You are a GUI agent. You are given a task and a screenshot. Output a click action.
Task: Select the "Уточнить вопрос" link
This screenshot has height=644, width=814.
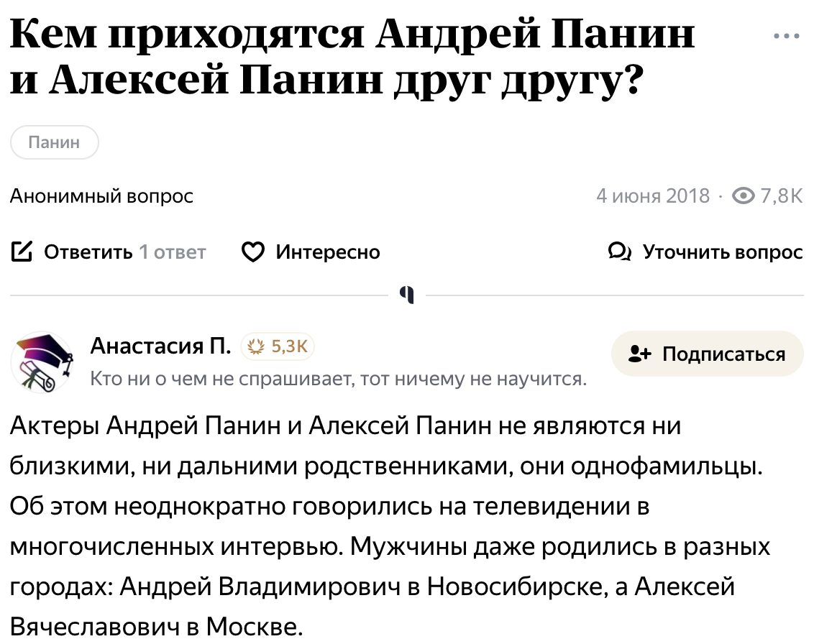tap(722, 252)
